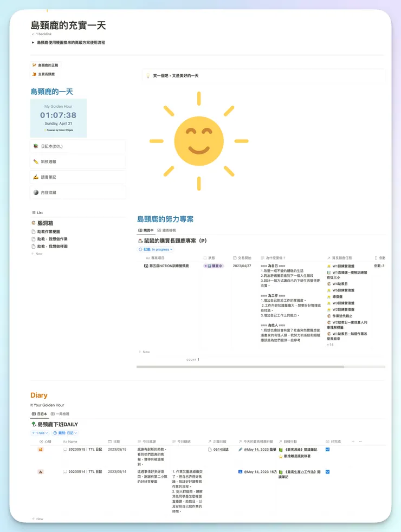This screenshot has height=532, width=401.
Task: Click the tree icon beside 島頸鹿下班DAILY
Action: [34, 424]
